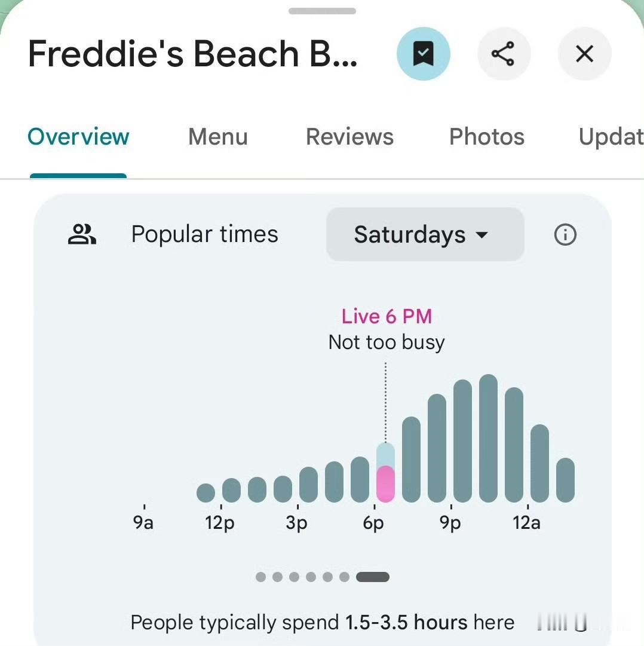Select the partially visible Updates tab
644x646 pixels.
point(611,137)
